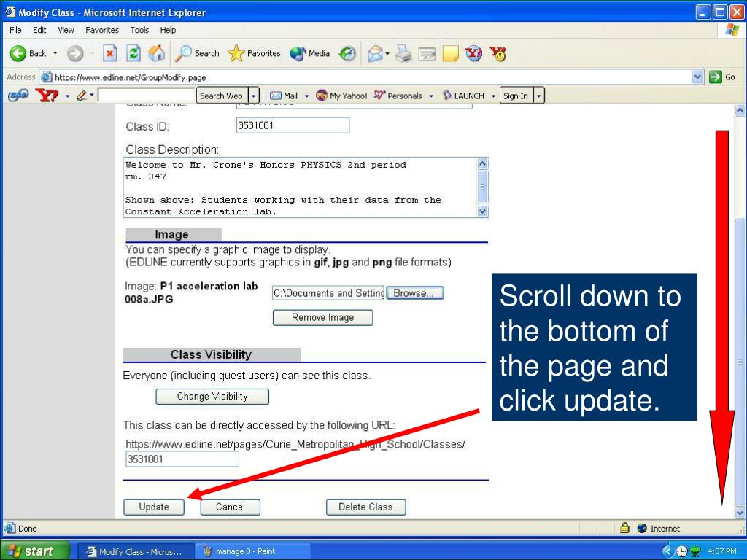Click the red Yahoo Y toolbar icon
This screenshot has height=560, width=747.
(473, 53)
